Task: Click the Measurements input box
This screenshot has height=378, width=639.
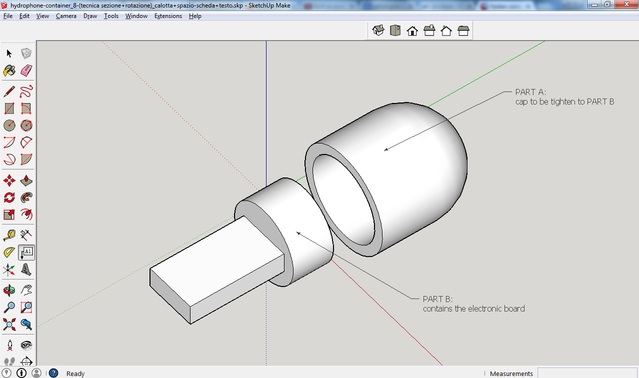Action: [x=587, y=373]
